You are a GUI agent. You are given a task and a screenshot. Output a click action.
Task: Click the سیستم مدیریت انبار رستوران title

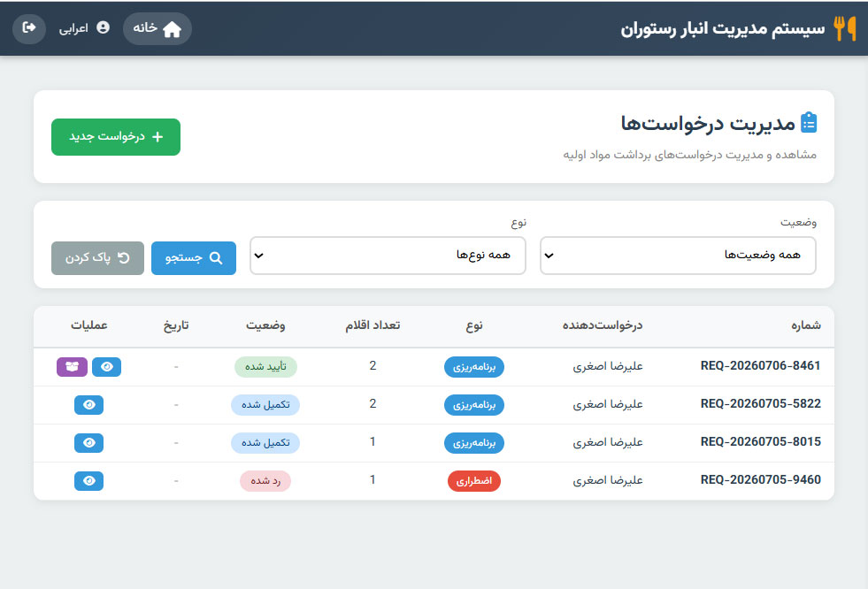coord(722,29)
